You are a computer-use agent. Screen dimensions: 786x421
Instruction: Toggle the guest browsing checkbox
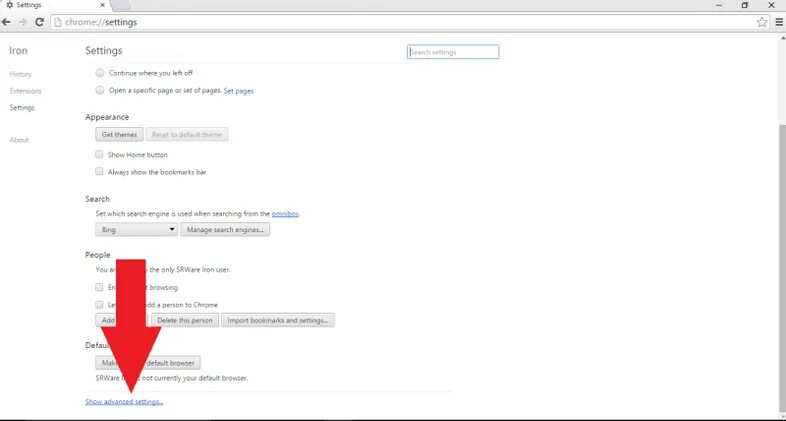tap(99, 287)
